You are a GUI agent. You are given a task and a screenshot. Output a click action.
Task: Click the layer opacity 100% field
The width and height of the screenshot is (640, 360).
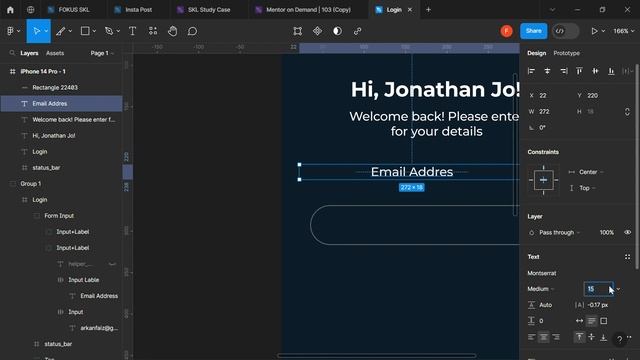pyautogui.click(x=607, y=232)
